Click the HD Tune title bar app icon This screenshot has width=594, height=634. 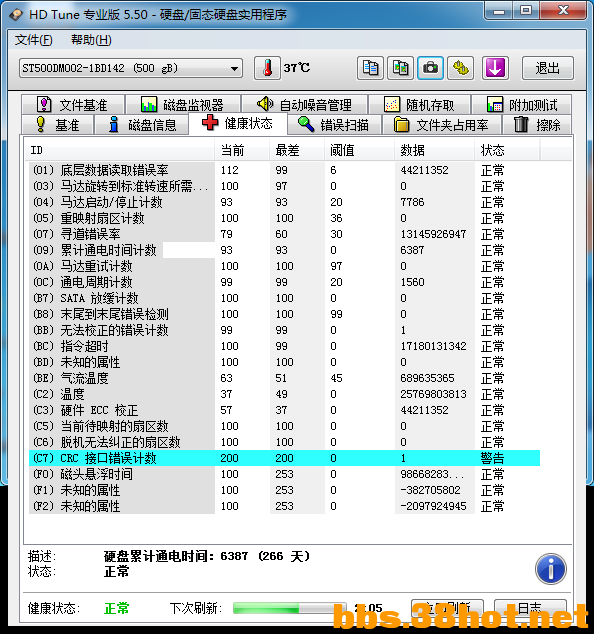pyautogui.click(x=16, y=15)
